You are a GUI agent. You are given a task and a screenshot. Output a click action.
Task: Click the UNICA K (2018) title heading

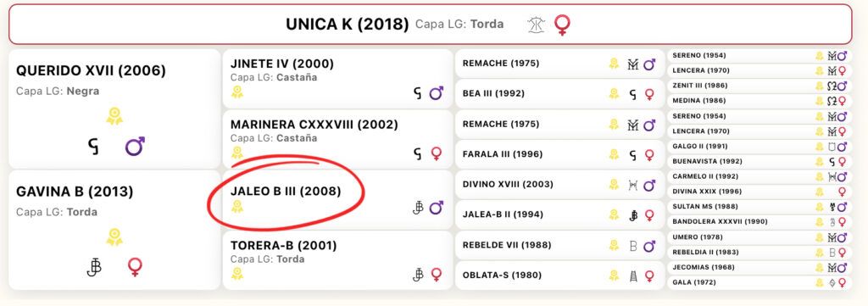click(347, 25)
